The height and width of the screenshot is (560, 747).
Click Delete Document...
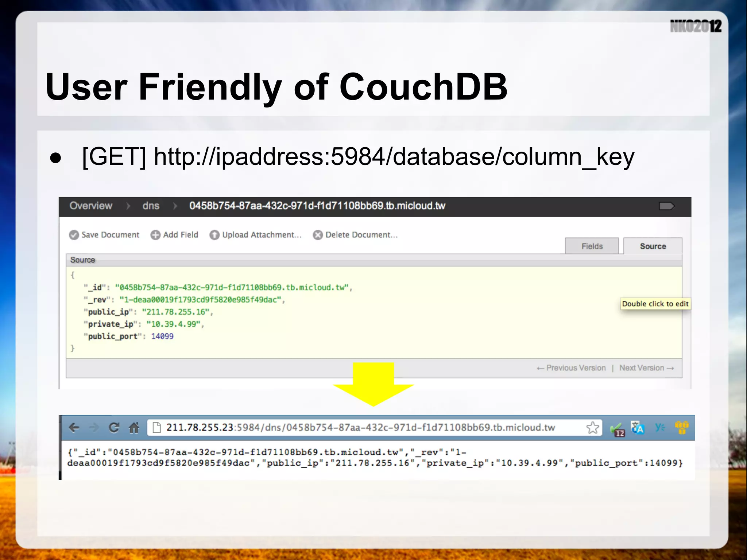(355, 235)
